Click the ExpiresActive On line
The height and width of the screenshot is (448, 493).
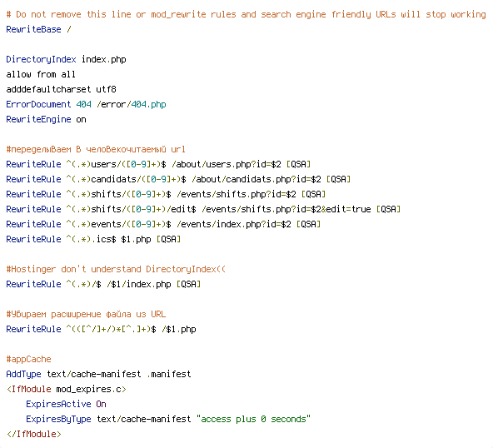(66, 404)
